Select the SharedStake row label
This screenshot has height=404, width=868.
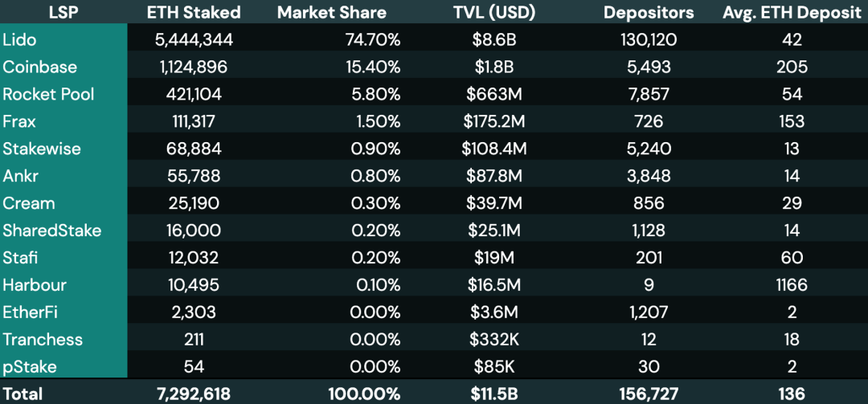(x=52, y=231)
